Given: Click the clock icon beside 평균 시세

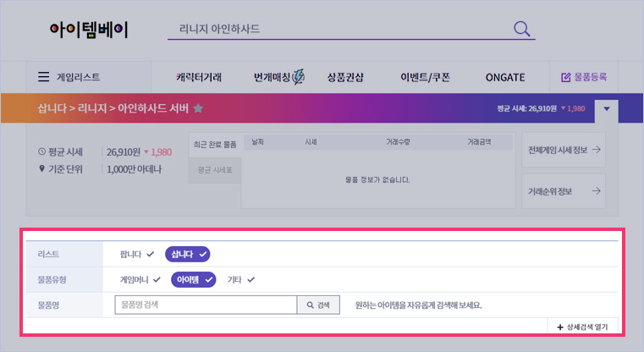Looking at the screenshot, I should (x=41, y=151).
